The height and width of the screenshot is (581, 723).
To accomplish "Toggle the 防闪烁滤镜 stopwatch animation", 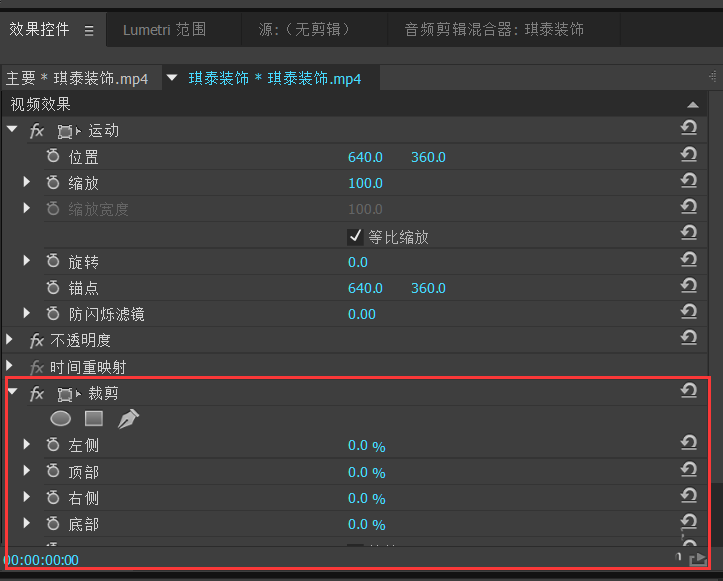I will tap(53, 313).
